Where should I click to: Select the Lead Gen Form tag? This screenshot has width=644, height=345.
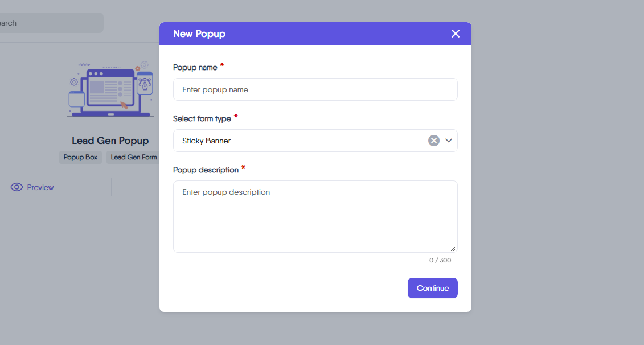(134, 157)
